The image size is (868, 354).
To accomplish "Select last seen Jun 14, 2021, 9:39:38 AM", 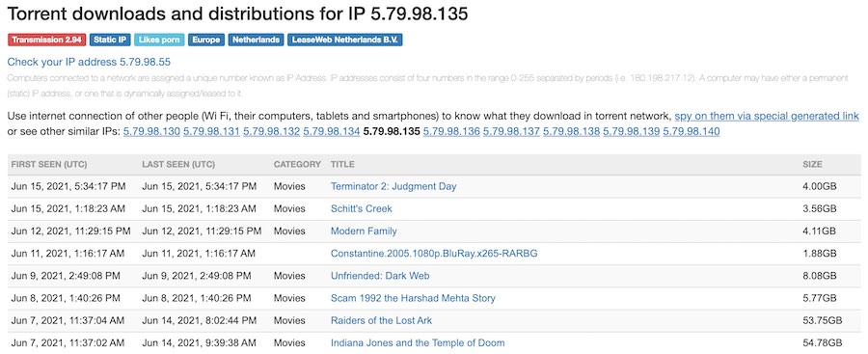I will pyautogui.click(x=200, y=343).
